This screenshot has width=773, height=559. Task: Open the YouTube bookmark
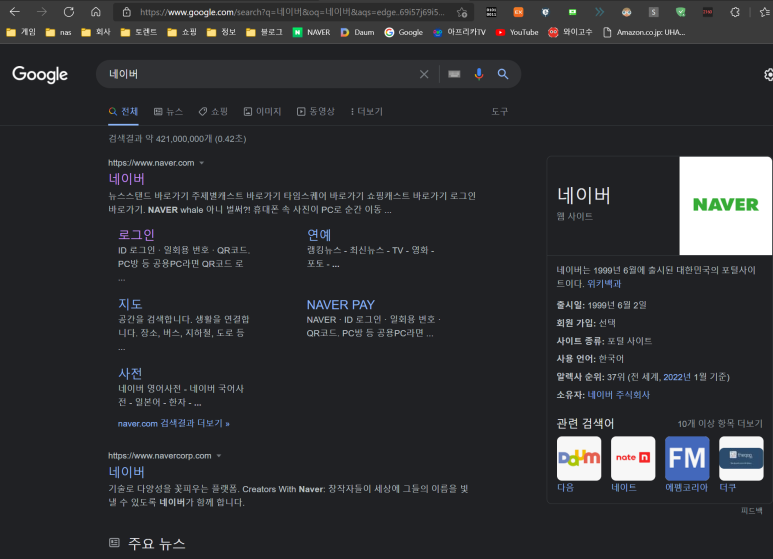point(517,32)
